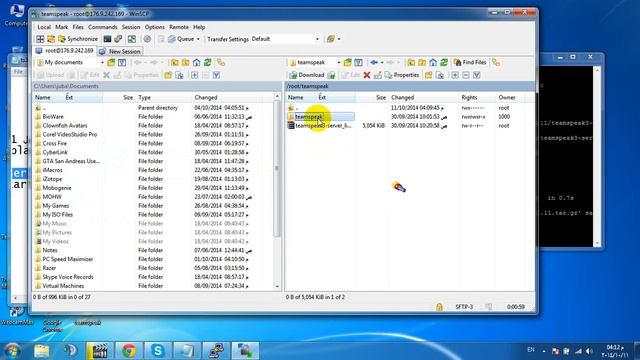640x360 pixels.
Task: Click the remote panel unselect files minus icon
Action: point(466,75)
